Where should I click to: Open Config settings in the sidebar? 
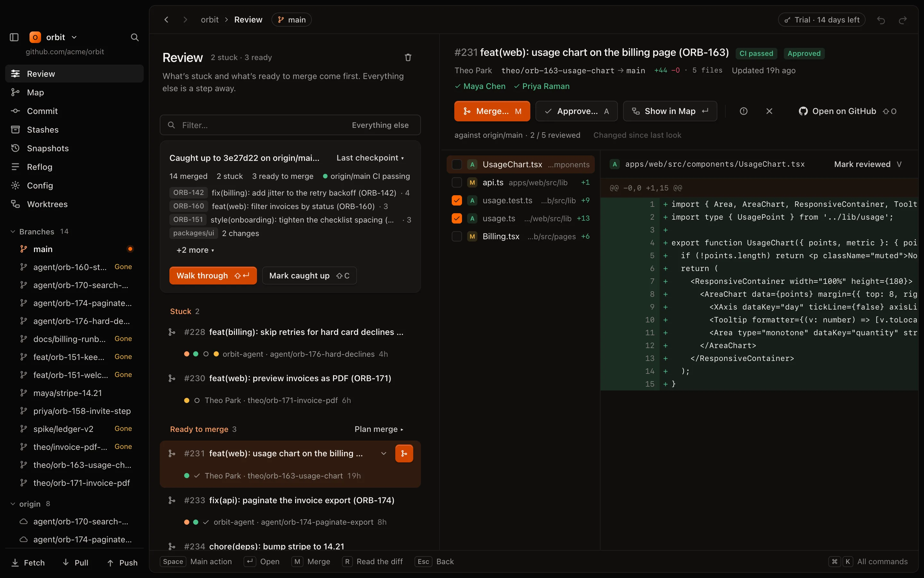pos(74,185)
